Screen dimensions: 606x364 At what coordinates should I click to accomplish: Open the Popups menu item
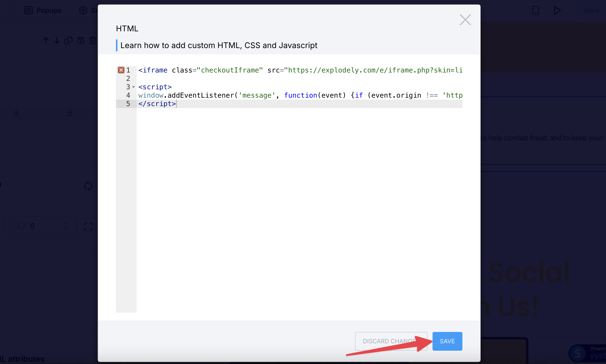(43, 10)
